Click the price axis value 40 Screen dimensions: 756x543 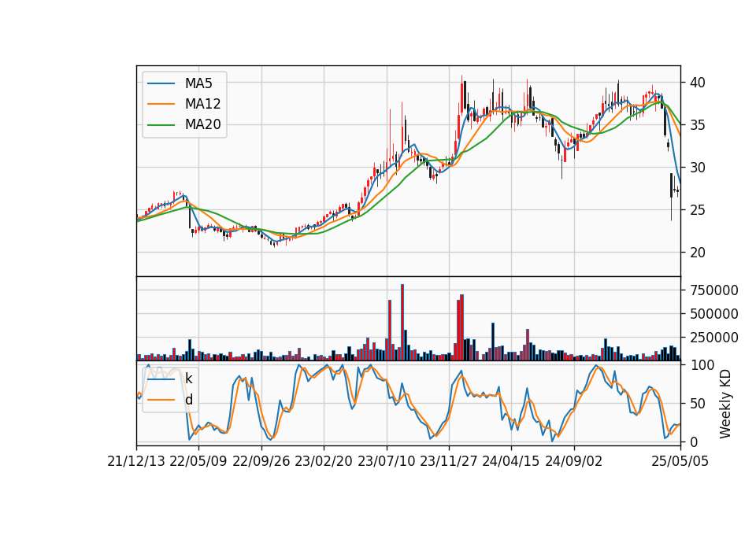697,83
